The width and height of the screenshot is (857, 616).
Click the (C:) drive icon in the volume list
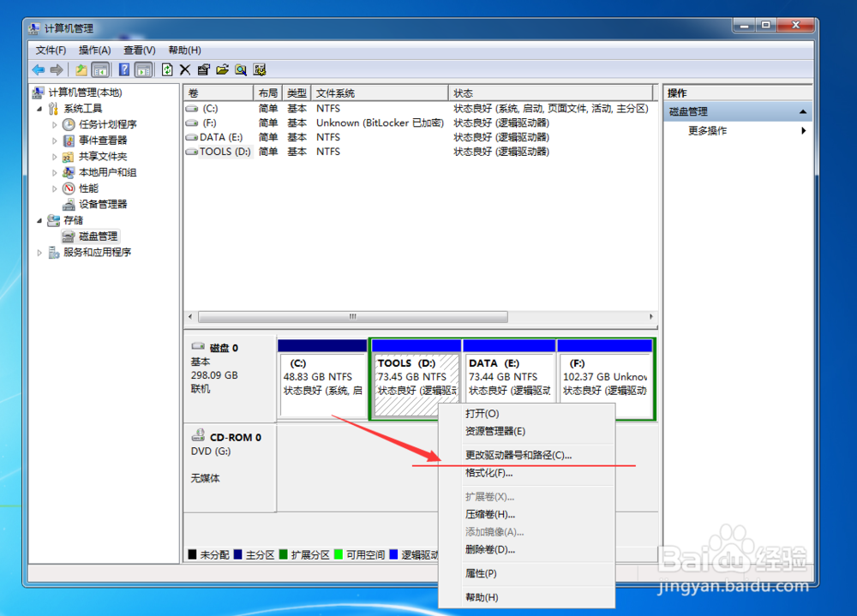[x=192, y=109]
